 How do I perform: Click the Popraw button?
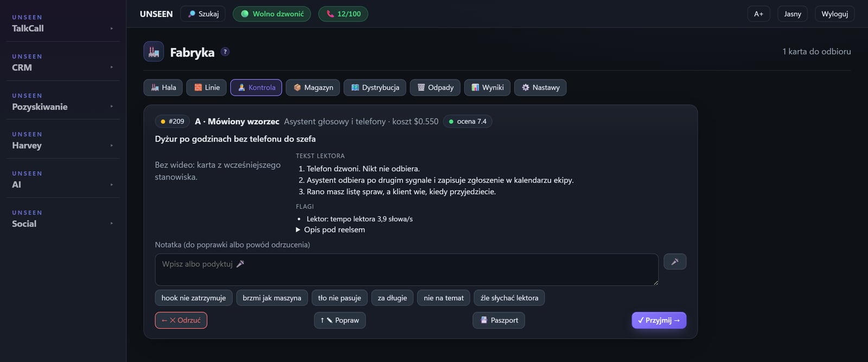coord(340,320)
